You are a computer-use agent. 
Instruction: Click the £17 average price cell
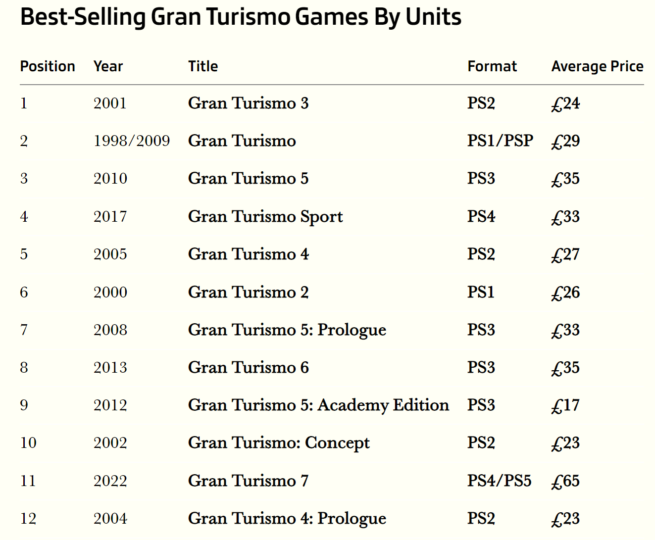(565, 406)
